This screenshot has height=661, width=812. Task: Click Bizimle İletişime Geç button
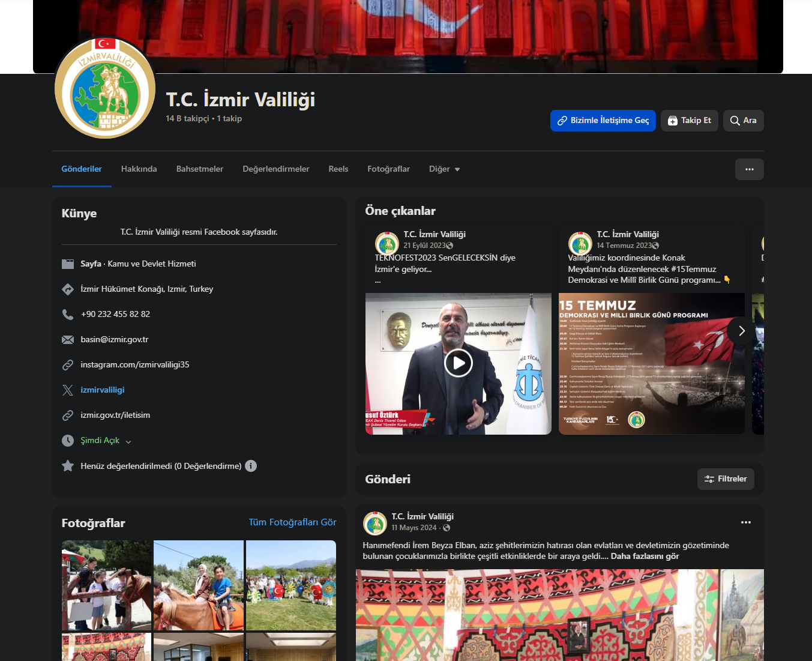pos(603,121)
